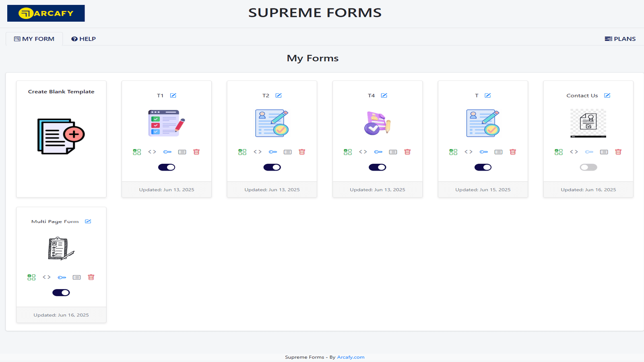The height and width of the screenshot is (362, 644).
Task: Turn off the Multi Page Form toggle
Action: [x=61, y=292]
